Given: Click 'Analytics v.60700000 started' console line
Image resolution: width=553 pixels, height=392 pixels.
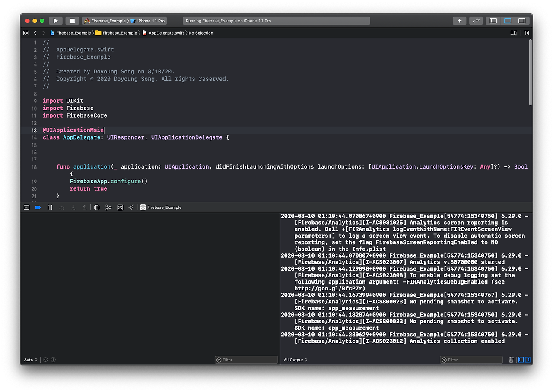Looking at the screenshot, I should click(457, 262).
